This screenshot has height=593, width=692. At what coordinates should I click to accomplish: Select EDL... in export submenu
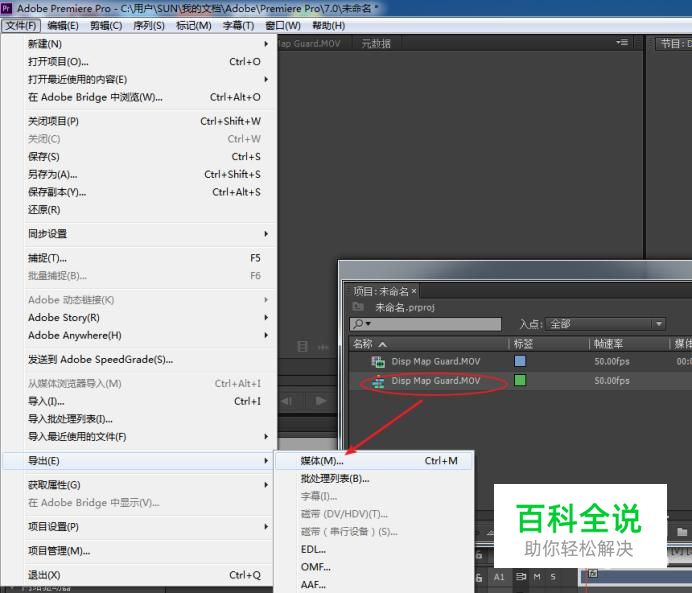374,549
